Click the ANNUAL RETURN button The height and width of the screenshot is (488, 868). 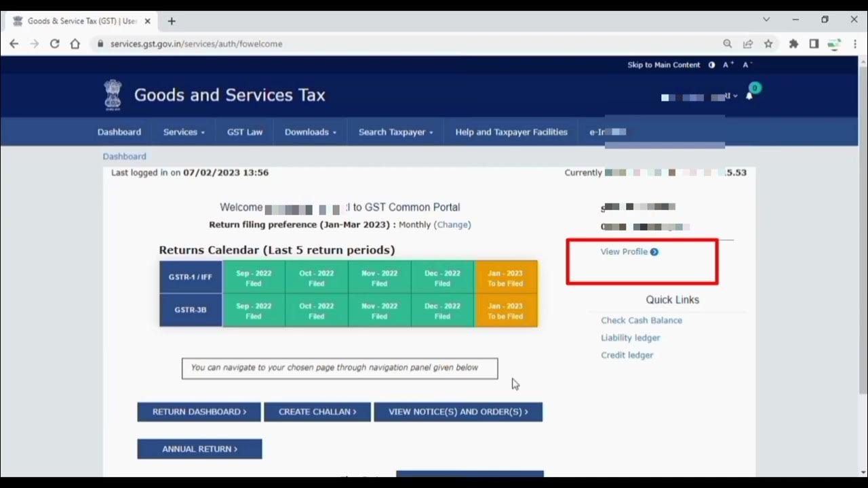[199, 449]
